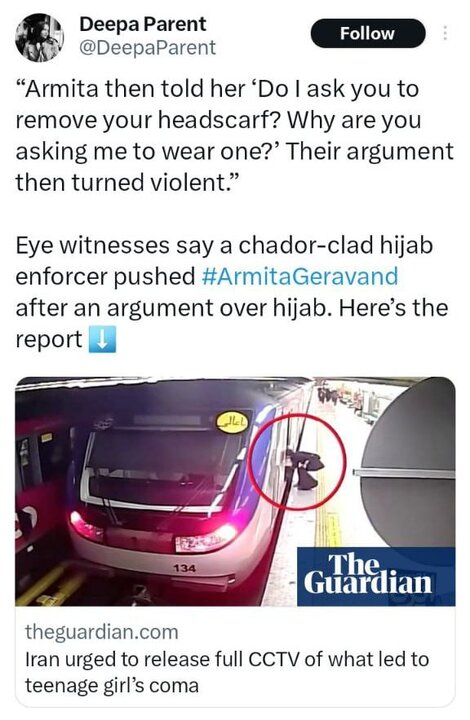Click the Deepa Parent display name

(143, 24)
